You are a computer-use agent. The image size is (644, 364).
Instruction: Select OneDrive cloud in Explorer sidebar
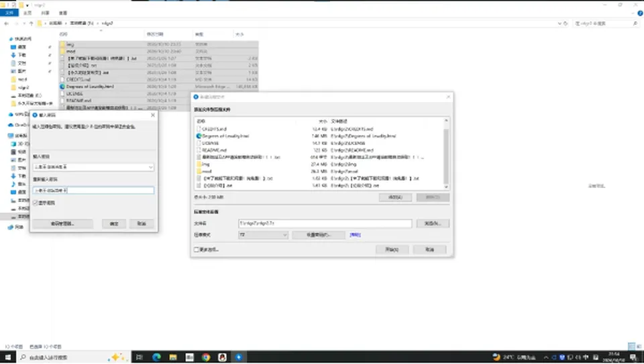[11, 125]
